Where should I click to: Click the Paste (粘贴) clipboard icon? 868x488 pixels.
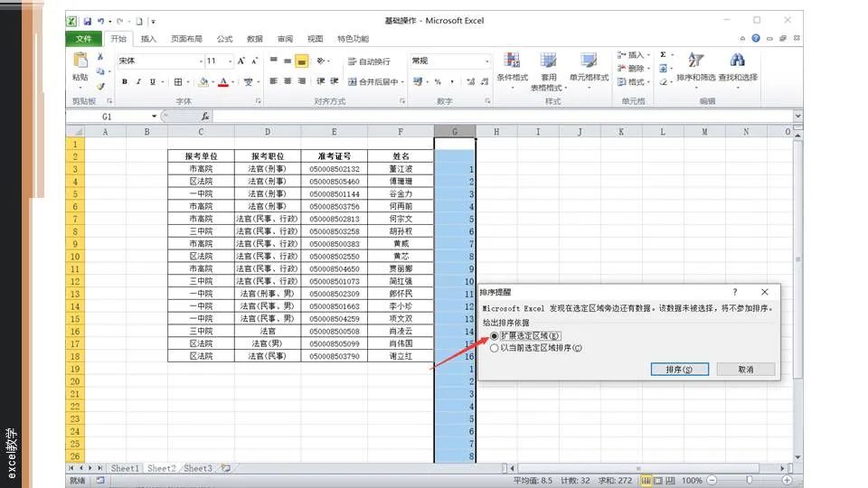[80, 61]
